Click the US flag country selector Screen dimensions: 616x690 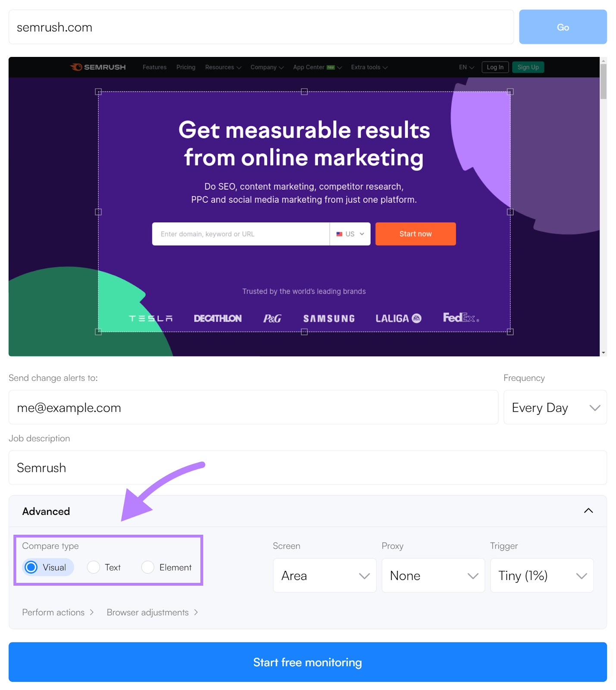pos(349,234)
